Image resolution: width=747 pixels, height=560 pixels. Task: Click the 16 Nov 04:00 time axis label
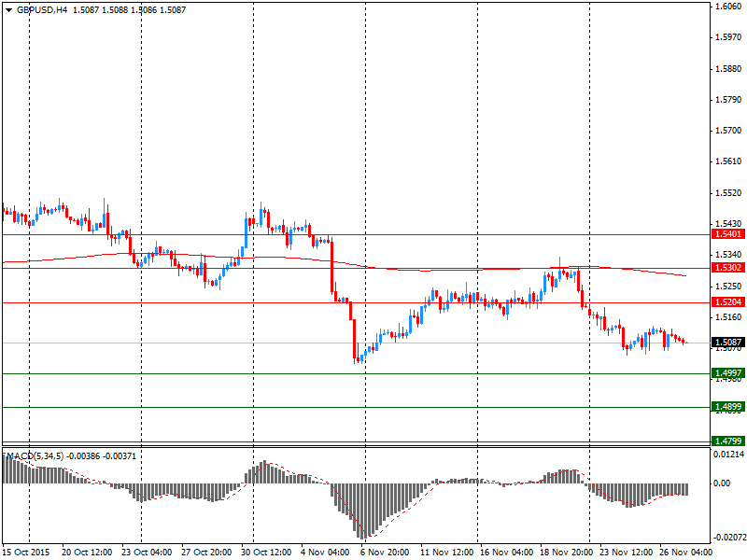506,553
